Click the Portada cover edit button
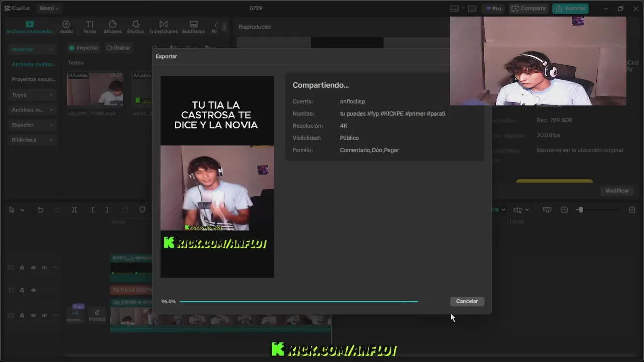 [x=97, y=315]
